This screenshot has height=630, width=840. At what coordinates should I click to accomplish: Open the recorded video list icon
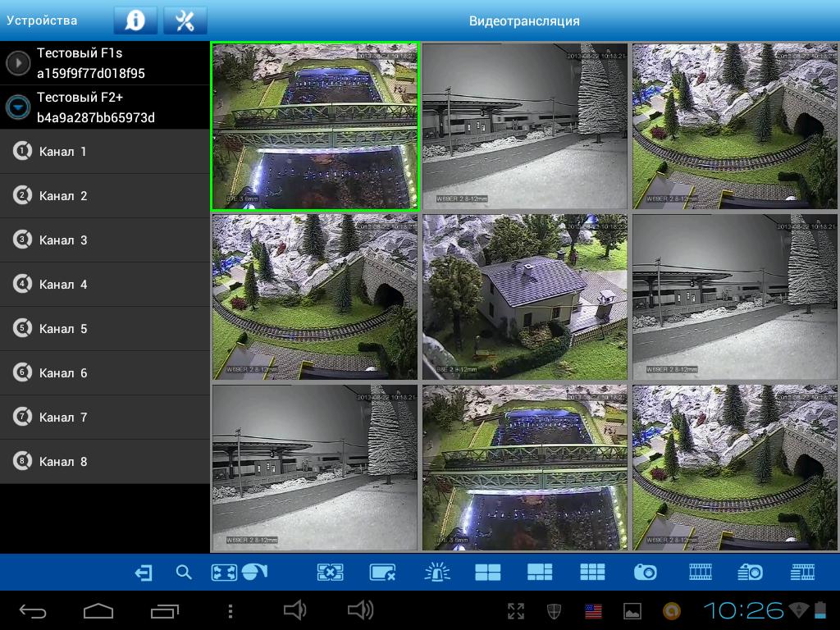[802, 573]
